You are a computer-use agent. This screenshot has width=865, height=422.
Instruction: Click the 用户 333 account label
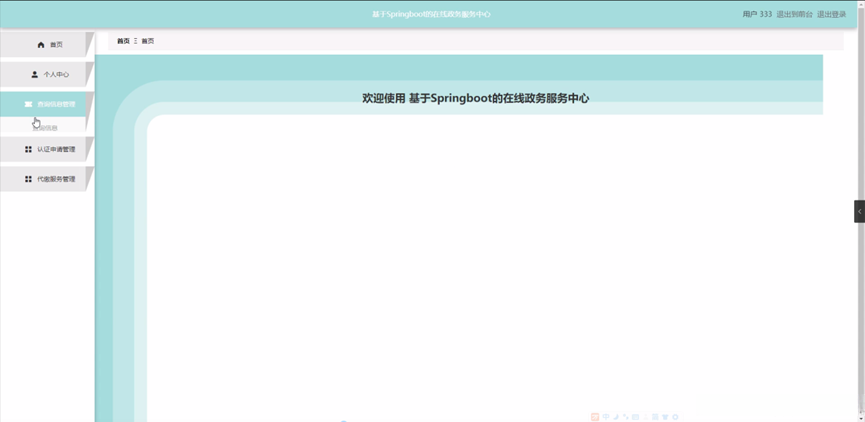tap(757, 14)
